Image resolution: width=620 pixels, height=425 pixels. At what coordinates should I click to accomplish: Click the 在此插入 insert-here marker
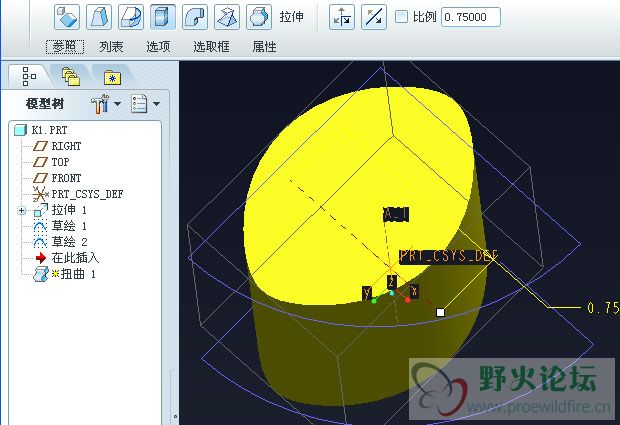pyautogui.click(x=66, y=258)
